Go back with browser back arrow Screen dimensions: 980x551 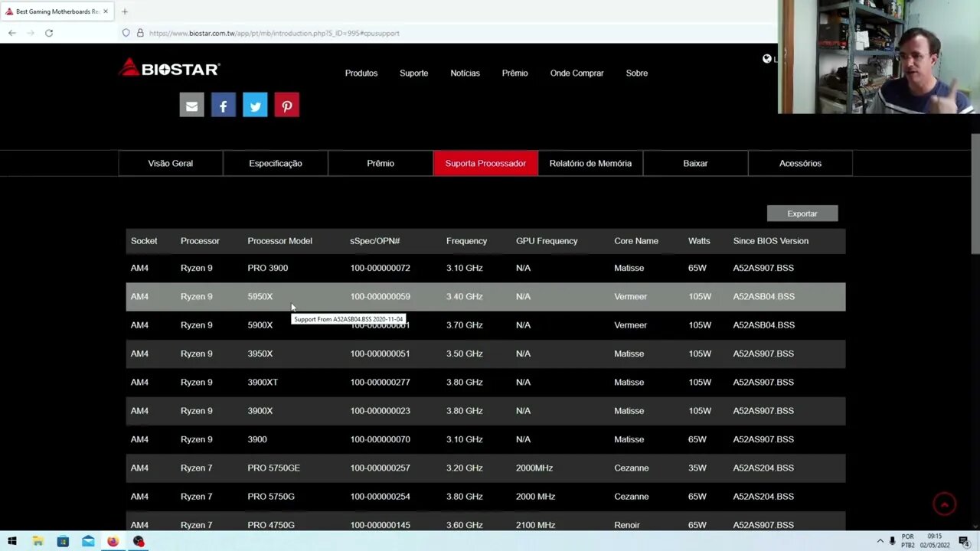tap(12, 33)
